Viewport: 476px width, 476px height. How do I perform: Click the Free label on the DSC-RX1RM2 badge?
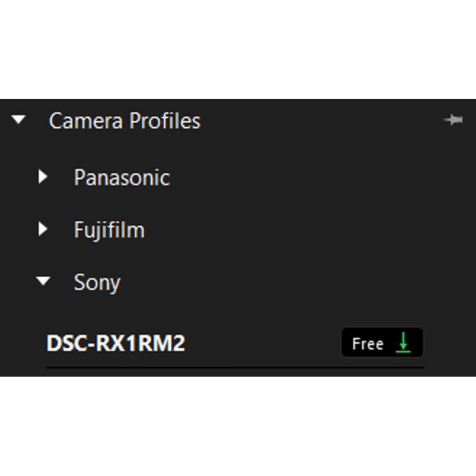367,343
